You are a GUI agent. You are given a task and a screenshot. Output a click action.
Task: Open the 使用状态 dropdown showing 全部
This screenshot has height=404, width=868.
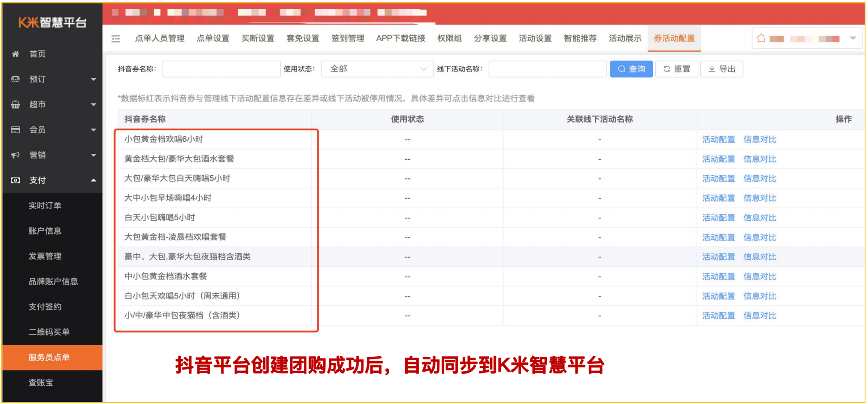[x=377, y=69]
